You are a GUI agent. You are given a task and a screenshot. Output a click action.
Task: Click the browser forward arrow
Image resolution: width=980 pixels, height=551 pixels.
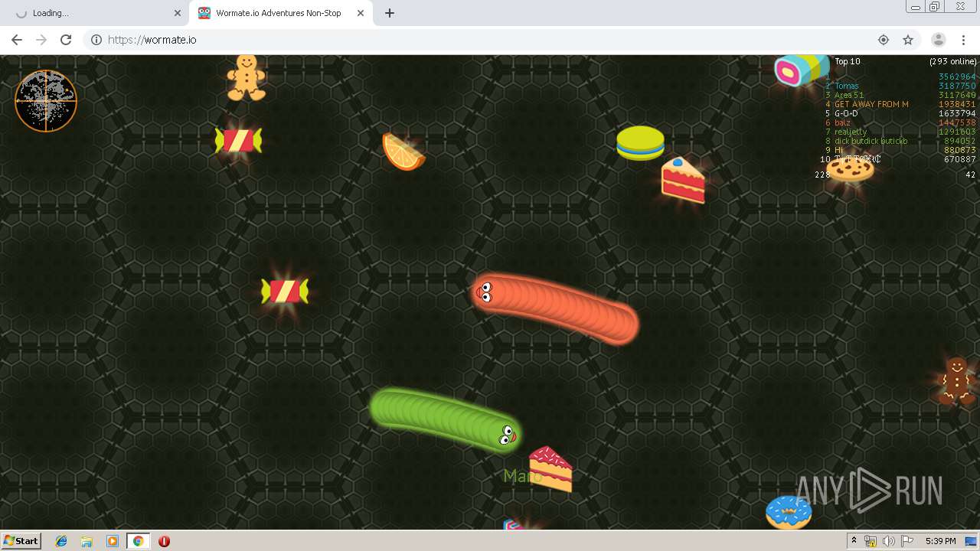41,40
